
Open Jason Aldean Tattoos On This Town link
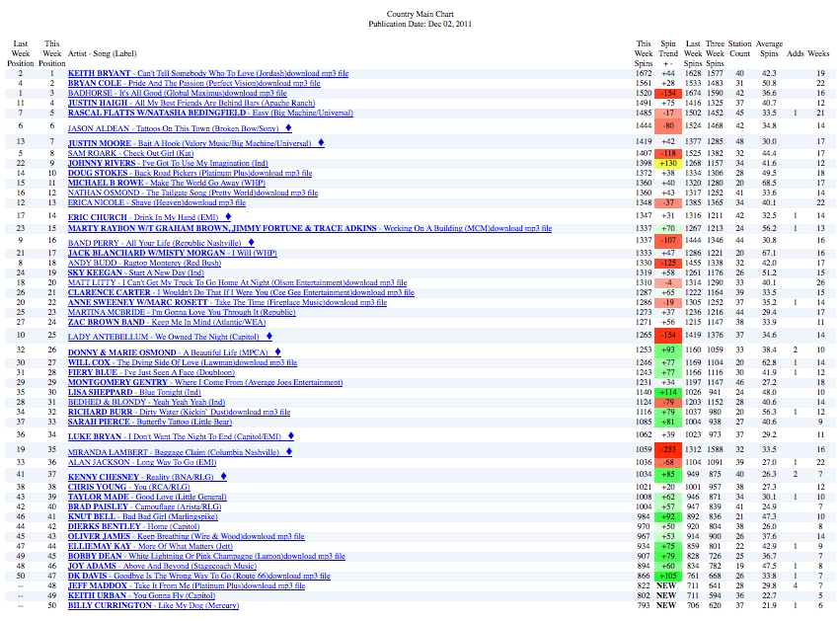click(173, 128)
